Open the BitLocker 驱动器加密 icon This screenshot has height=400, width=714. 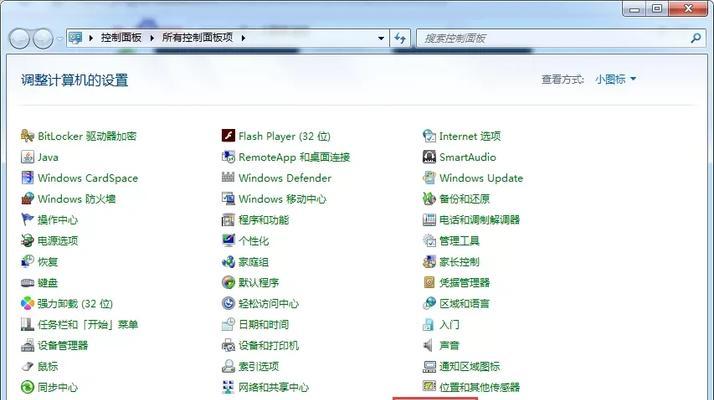point(28,136)
